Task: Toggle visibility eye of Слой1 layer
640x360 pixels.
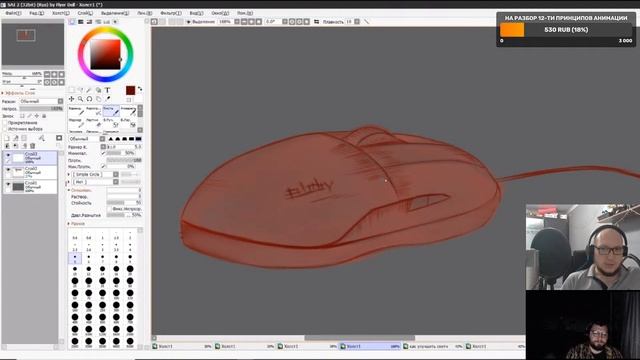Action: point(8,184)
